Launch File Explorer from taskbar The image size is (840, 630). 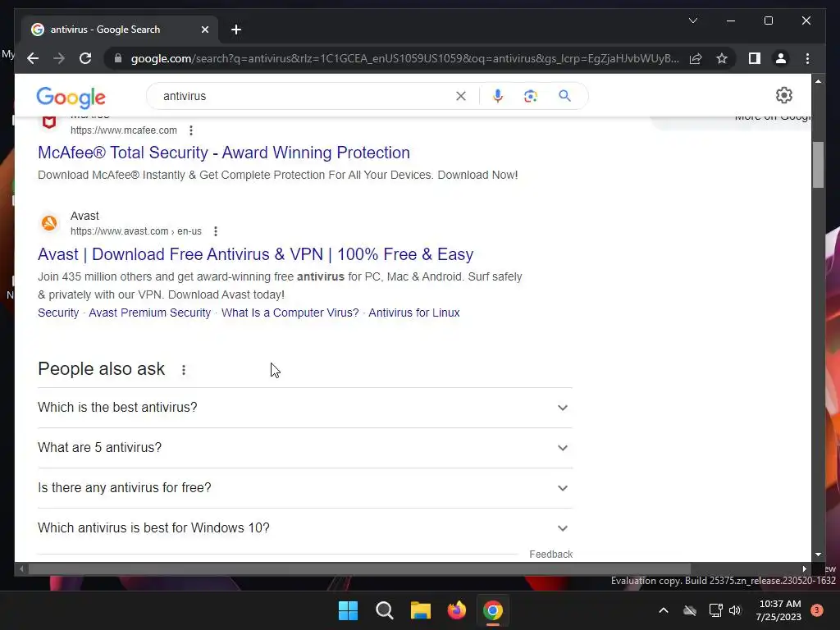[421, 610]
